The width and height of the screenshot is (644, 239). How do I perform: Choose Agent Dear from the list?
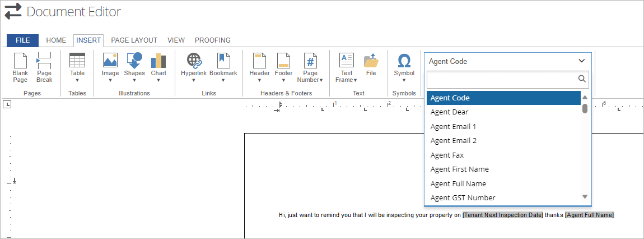click(x=503, y=112)
